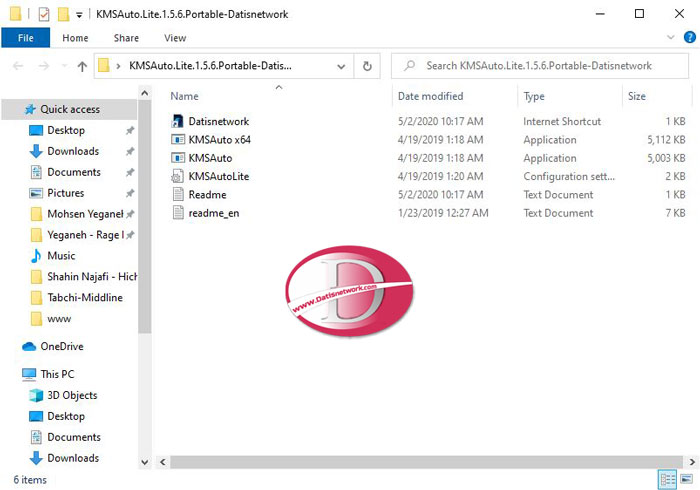Open Documents under This PC

pyautogui.click(x=74, y=437)
